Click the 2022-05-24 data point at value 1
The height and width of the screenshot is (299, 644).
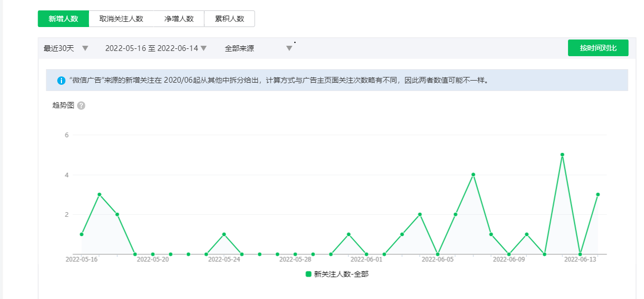tap(224, 235)
